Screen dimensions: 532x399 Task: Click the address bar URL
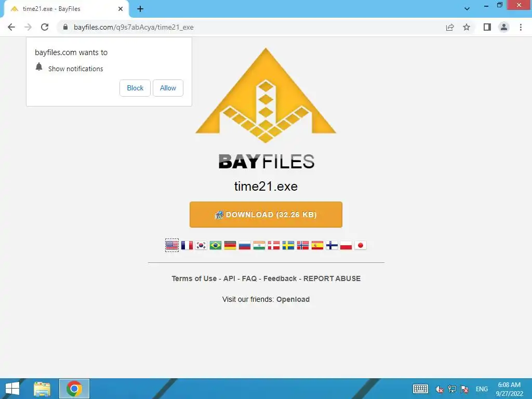[134, 27]
